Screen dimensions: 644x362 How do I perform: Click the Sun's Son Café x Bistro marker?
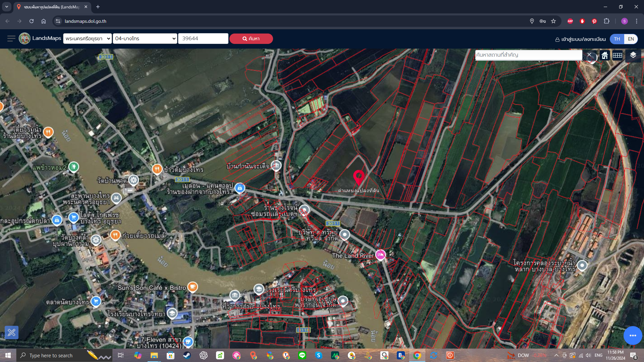[x=192, y=287]
